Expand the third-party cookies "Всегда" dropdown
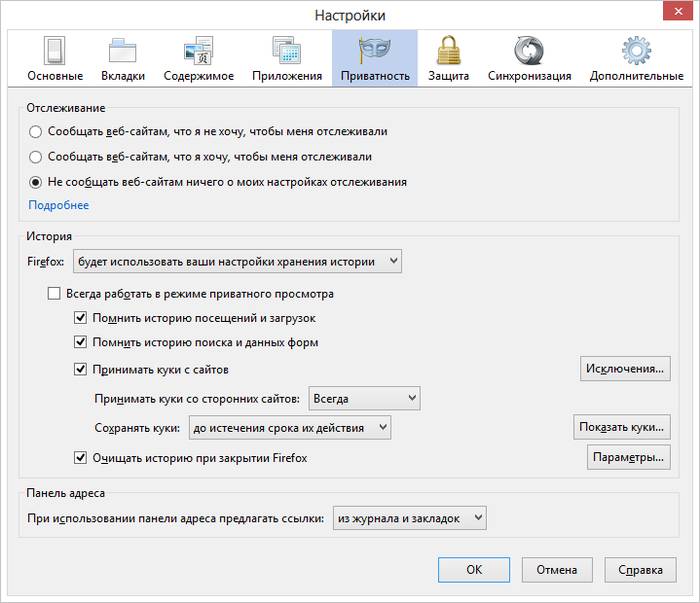700x603 pixels. tap(363, 398)
